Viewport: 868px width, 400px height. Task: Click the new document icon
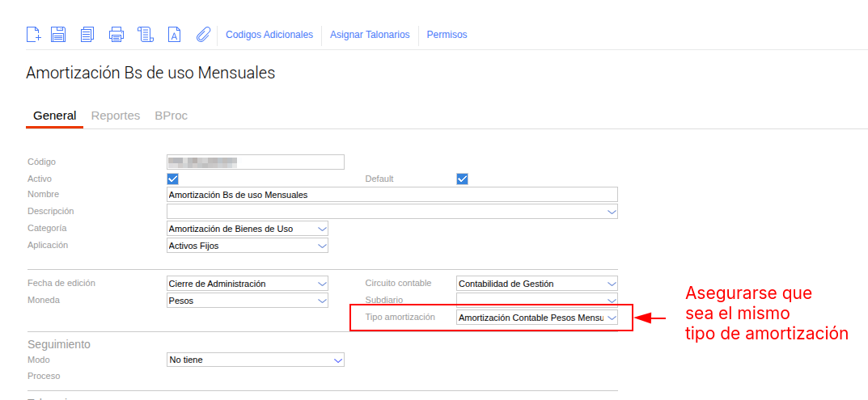coord(33,34)
